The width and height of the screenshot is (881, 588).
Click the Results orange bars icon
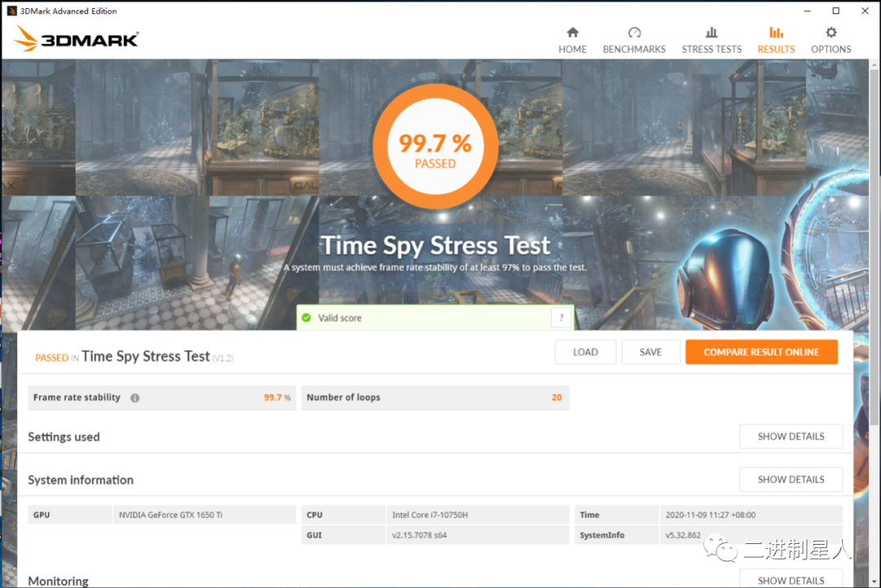(776, 33)
